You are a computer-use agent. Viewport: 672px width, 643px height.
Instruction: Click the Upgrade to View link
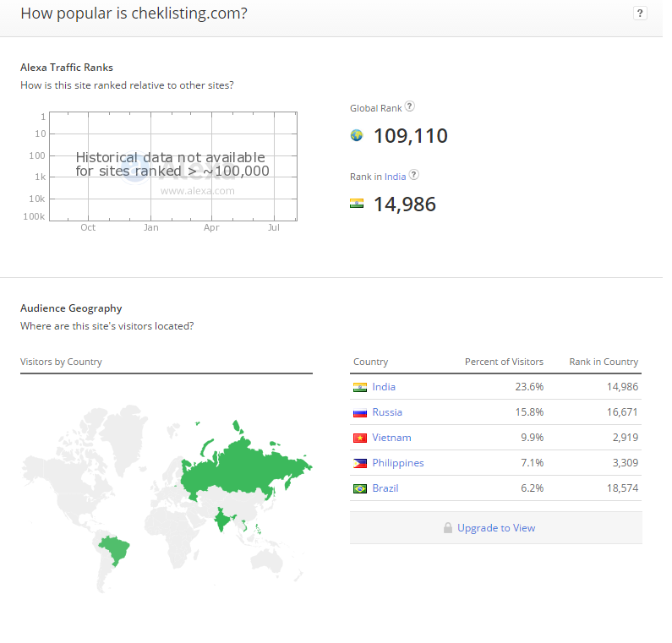point(496,528)
